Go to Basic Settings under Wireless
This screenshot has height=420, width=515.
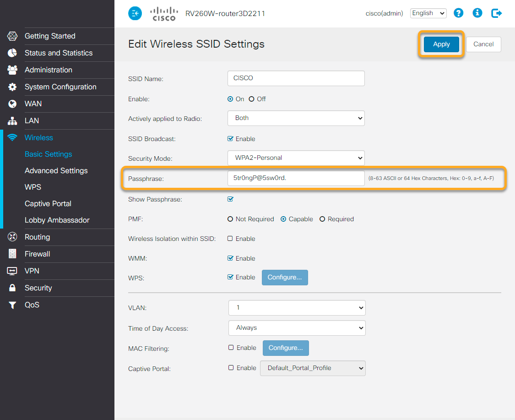click(48, 154)
